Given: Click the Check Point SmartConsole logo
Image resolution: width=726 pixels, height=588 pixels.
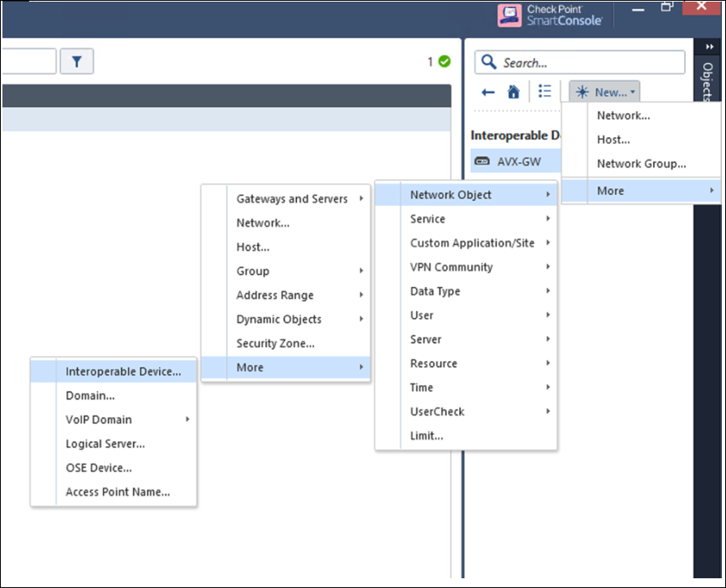Looking at the screenshot, I should (552, 15).
